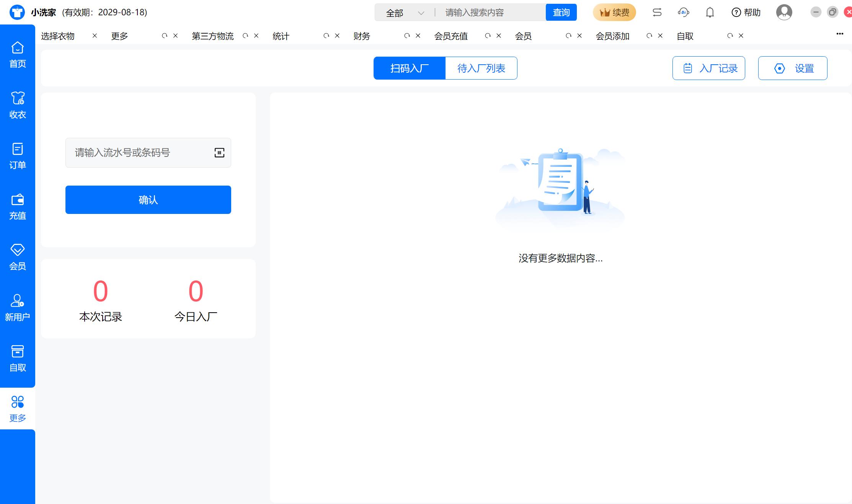852x504 pixels.
Task: Open the user avatar profile
Action: tap(784, 13)
